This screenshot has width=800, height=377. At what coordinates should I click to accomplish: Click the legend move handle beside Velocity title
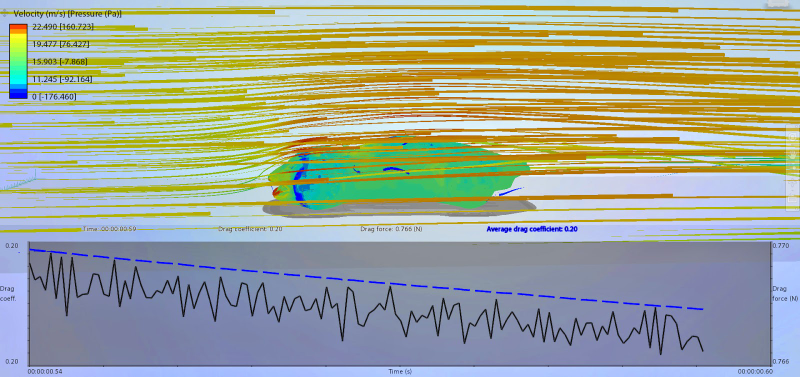tap(5, 14)
